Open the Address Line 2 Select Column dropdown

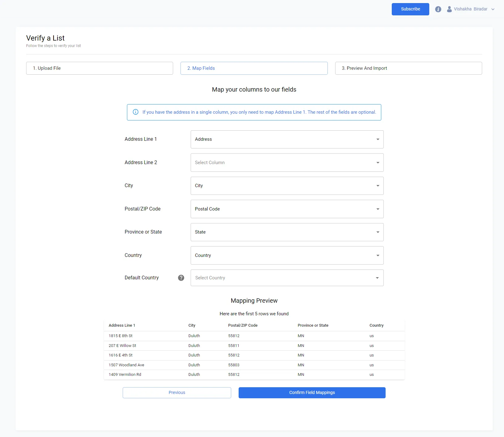pyautogui.click(x=287, y=163)
